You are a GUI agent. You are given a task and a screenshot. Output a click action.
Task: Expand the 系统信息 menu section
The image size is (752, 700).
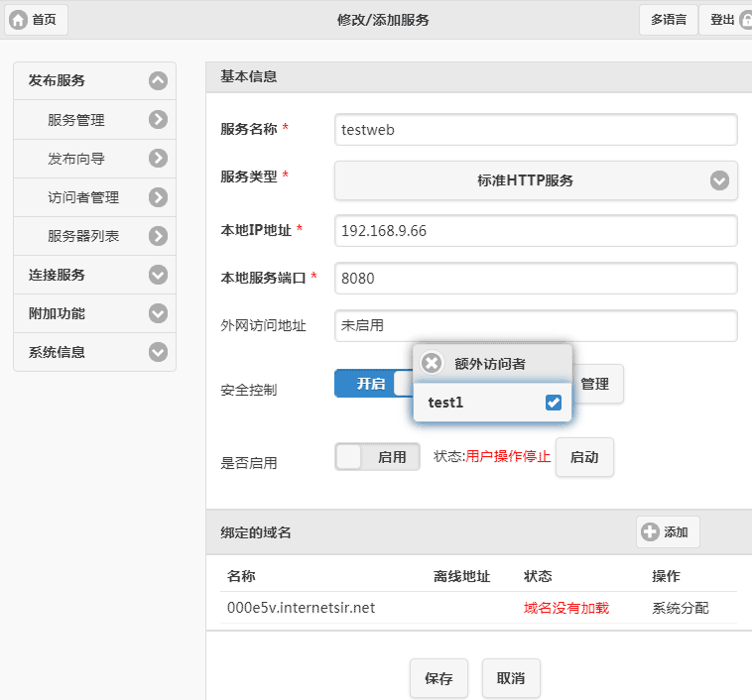[158, 352]
